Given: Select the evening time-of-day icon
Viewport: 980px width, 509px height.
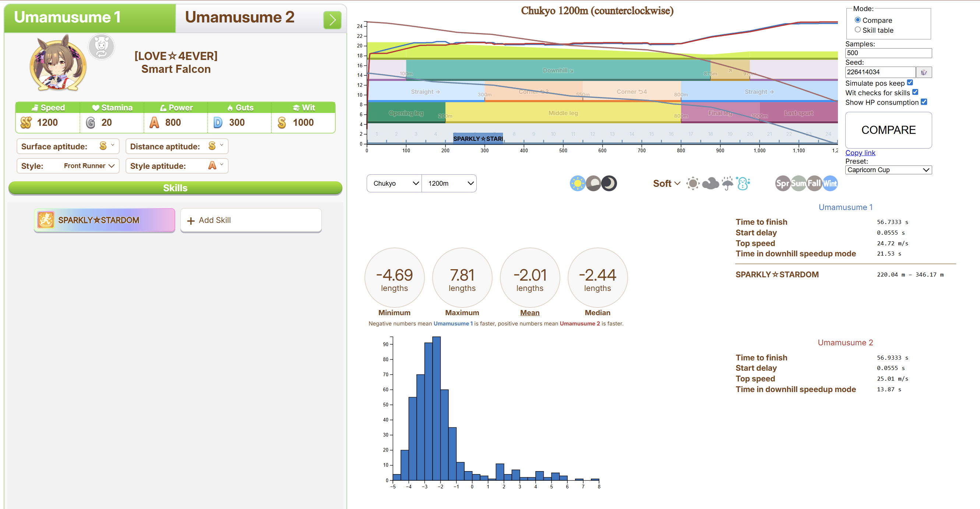Looking at the screenshot, I should click(x=593, y=183).
